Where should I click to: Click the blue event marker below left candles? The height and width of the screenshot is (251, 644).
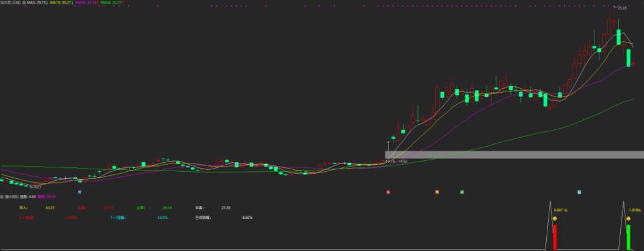coord(80,192)
